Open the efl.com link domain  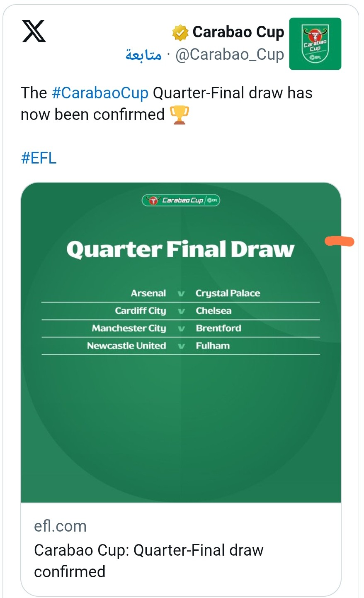click(61, 526)
